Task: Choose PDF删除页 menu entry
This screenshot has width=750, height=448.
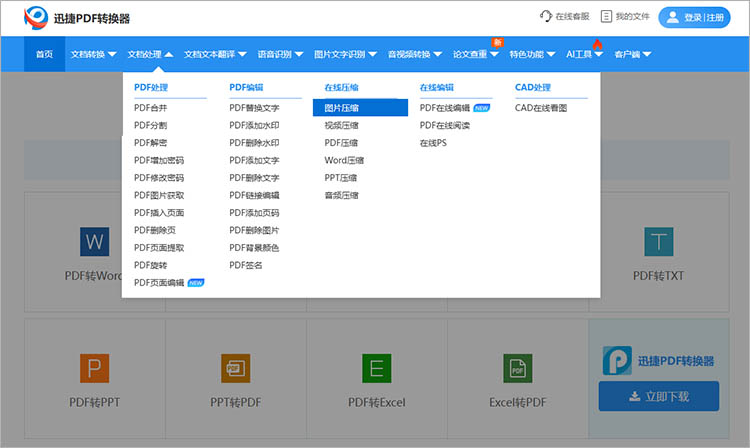Action: 154,230
